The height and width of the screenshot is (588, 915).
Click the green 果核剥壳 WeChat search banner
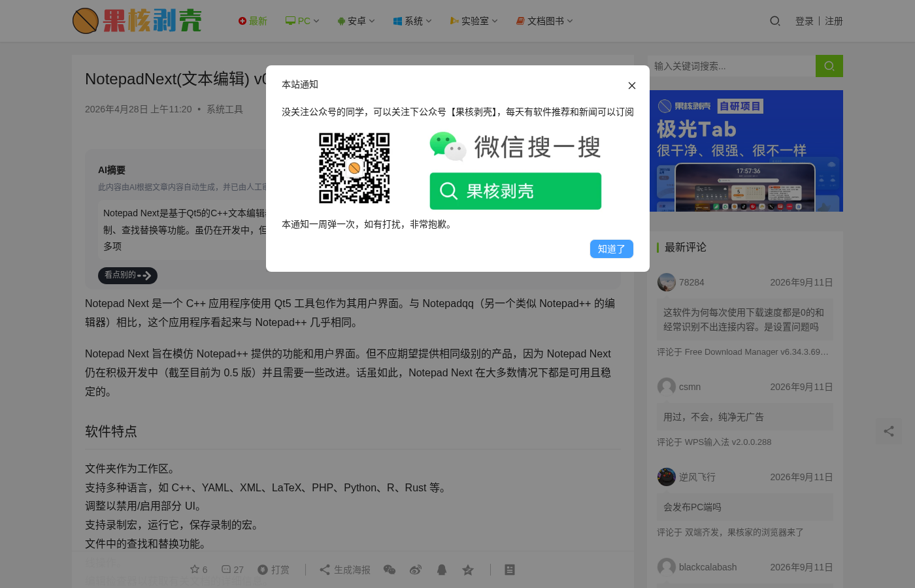(516, 191)
